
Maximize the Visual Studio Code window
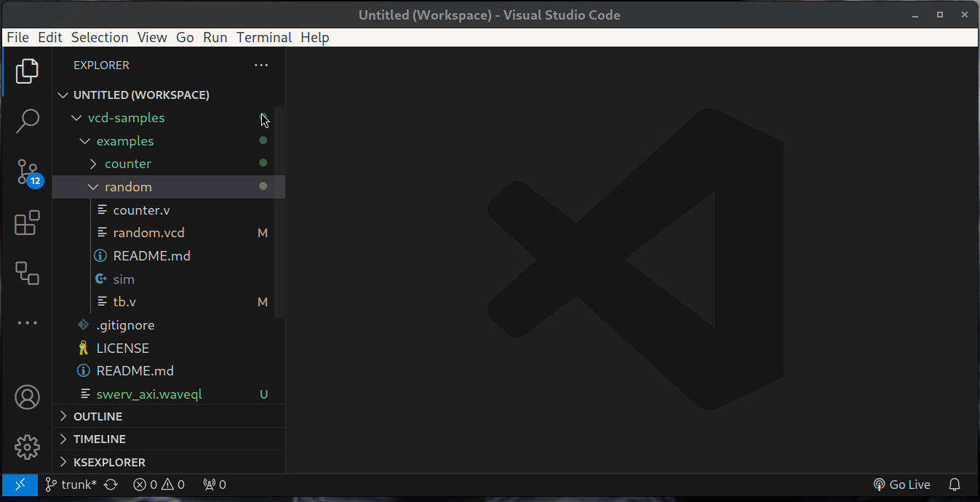940,15
